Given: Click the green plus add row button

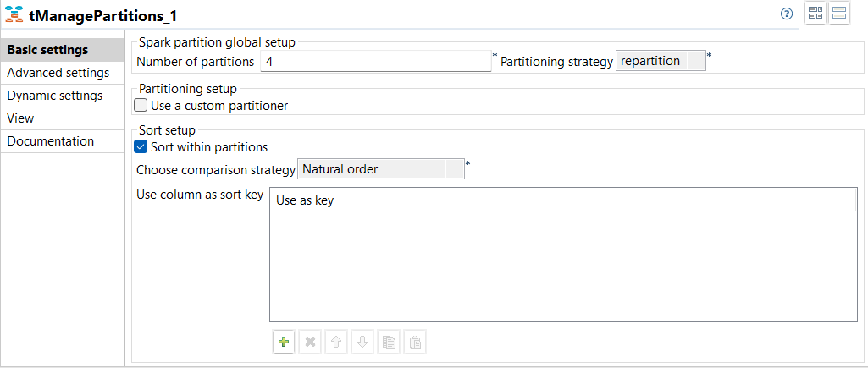Looking at the screenshot, I should point(284,342).
